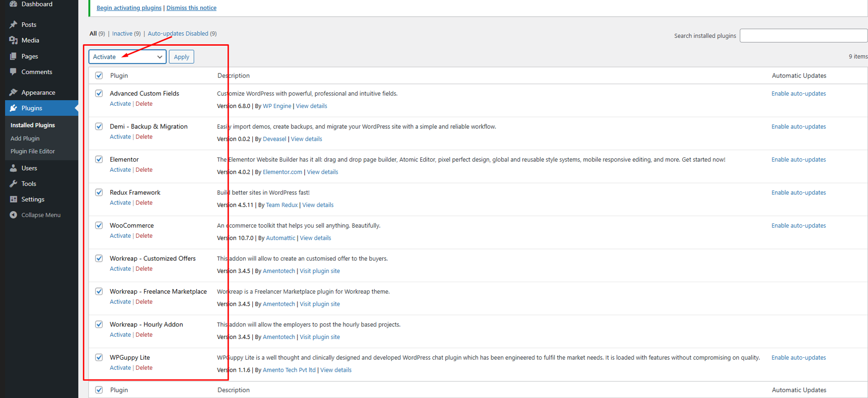Click the Media icon in sidebar
The height and width of the screenshot is (398, 868).
click(13, 41)
